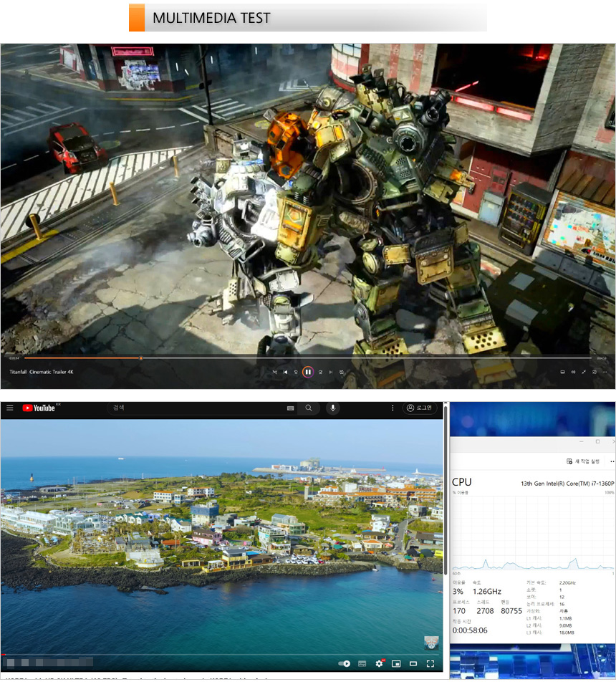
Task: Toggle YouTube subtitles button
Action: coord(362,663)
